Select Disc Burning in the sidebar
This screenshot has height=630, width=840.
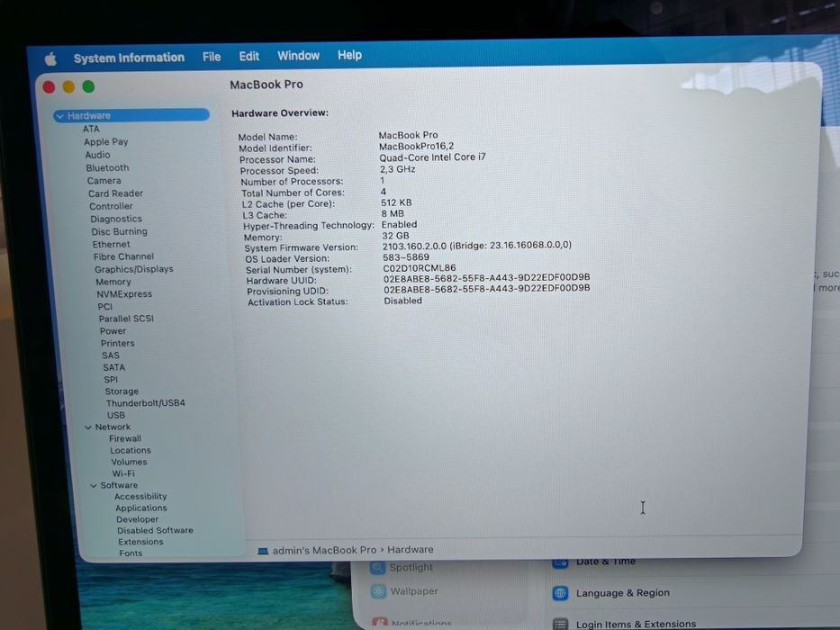120,231
